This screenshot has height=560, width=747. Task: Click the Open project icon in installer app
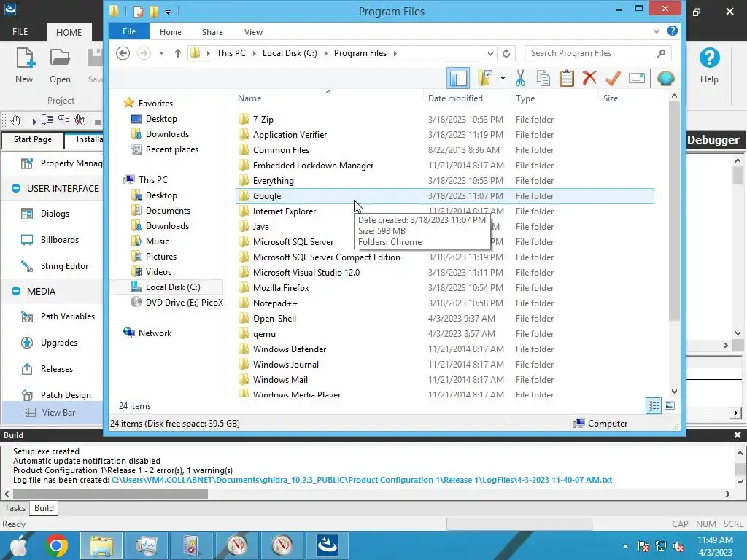(60, 66)
